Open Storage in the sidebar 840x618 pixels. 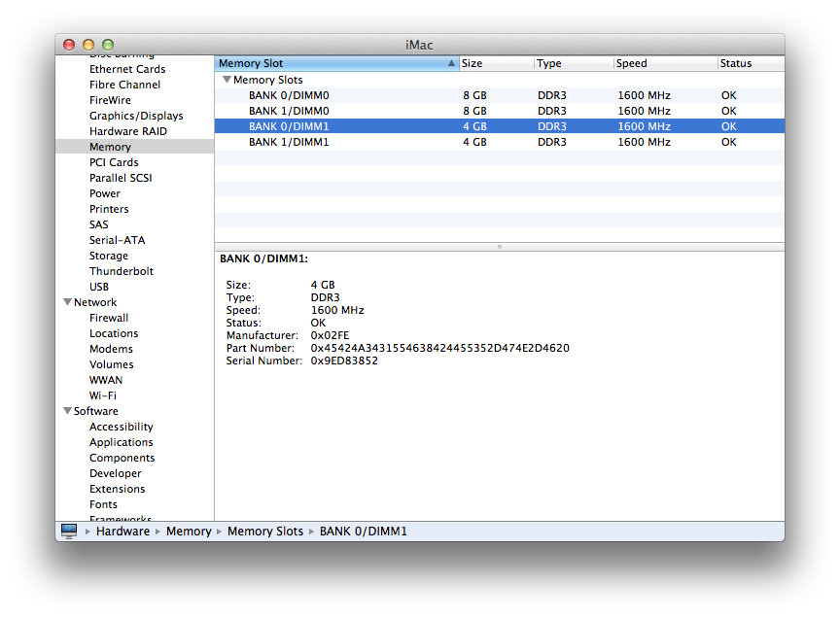click(109, 256)
